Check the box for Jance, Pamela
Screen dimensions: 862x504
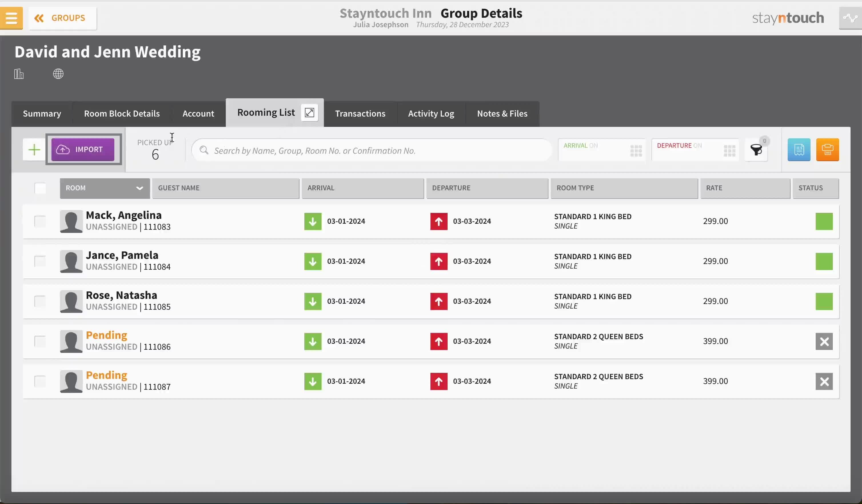point(40,261)
